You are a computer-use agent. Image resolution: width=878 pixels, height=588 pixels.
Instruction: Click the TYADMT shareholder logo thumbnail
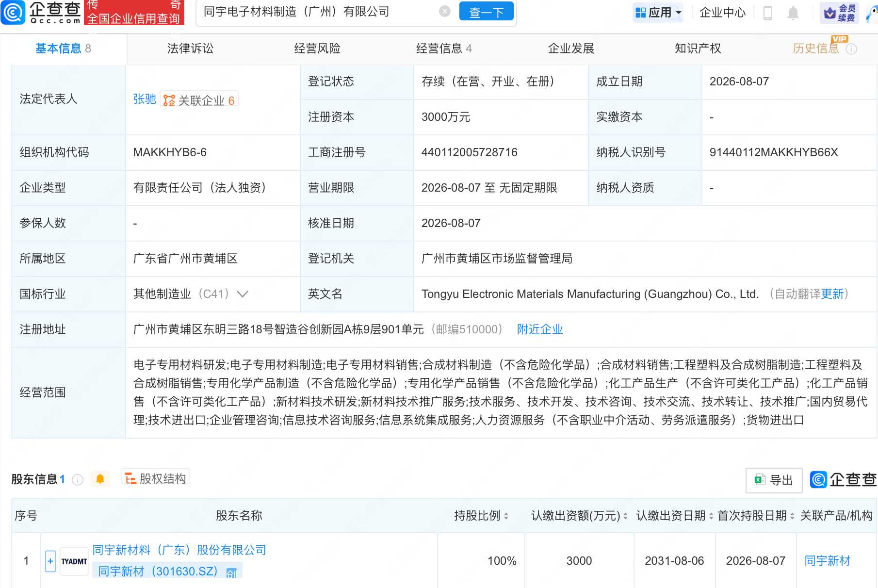74,561
